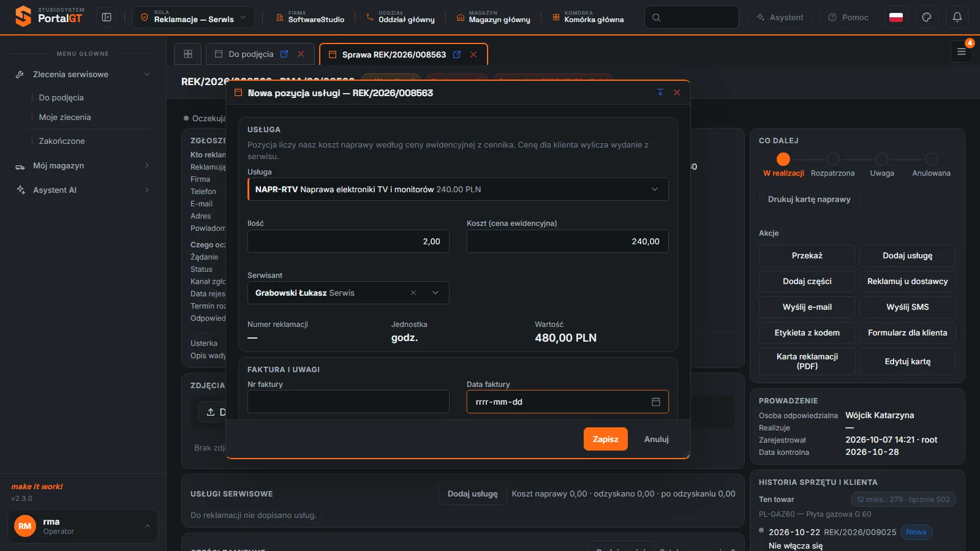Image resolution: width=980 pixels, height=551 pixels.
Task: Open Sprawa REK/2026/008563 in new window
Action: click(457, 54)
